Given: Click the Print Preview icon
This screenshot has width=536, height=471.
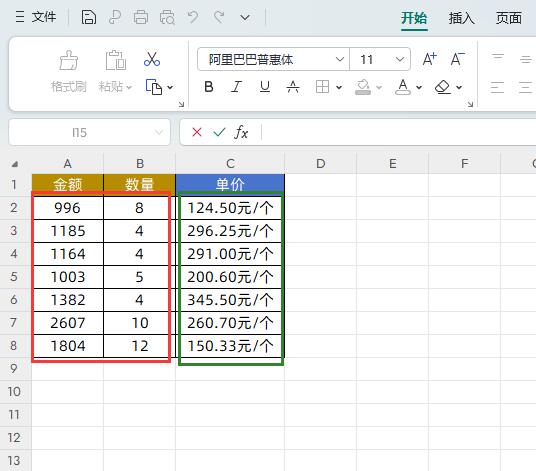Looking at the screenshot, I should coord(167,17).
